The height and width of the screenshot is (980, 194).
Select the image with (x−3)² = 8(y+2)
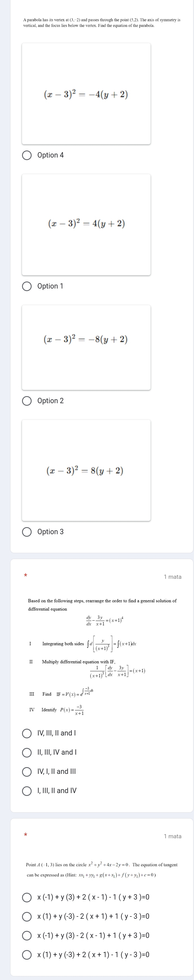click(86, 470)
